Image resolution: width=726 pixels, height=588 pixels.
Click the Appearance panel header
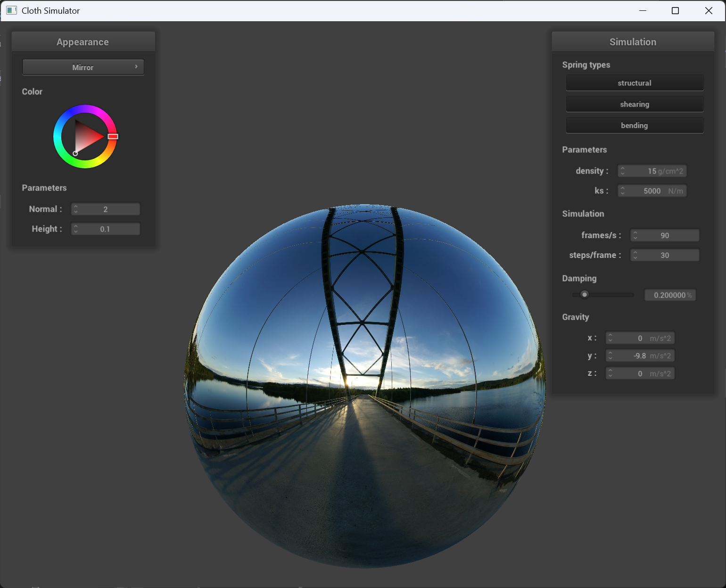click(x=83, y=42)
